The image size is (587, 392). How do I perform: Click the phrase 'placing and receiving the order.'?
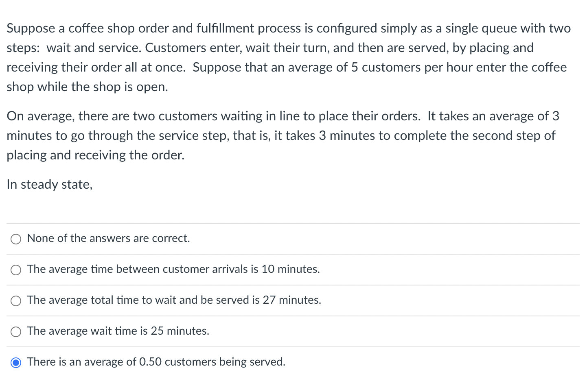tap(96, 155)
